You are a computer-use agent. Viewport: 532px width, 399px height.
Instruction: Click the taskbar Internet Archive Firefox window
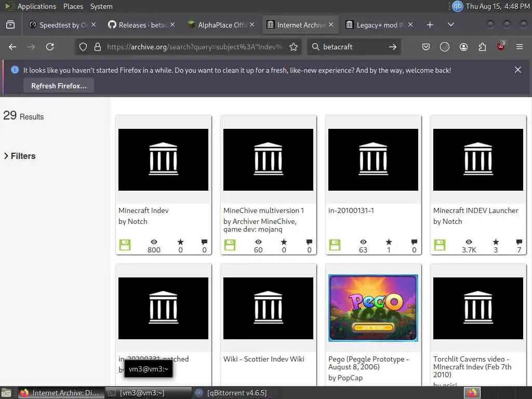coord(60,393)
